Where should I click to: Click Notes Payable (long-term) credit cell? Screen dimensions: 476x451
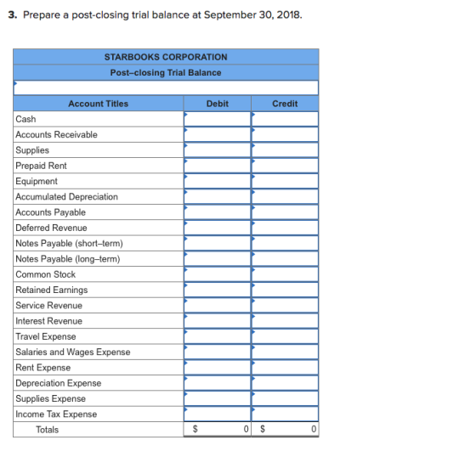pos(285,259)
